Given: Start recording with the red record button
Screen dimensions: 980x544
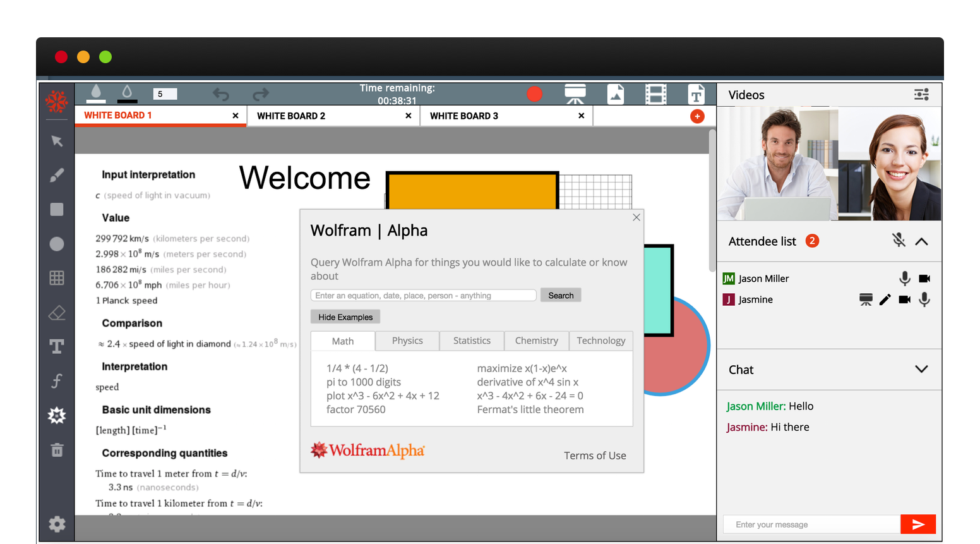Looking at the screenshot, I should [534, 94].
